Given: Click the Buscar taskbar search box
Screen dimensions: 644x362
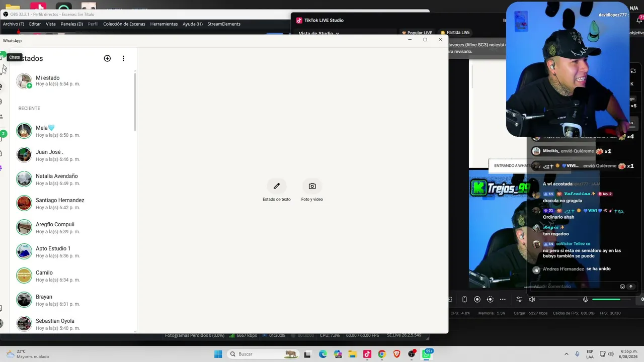Looking at the screenshot, I should pos(263,354).
